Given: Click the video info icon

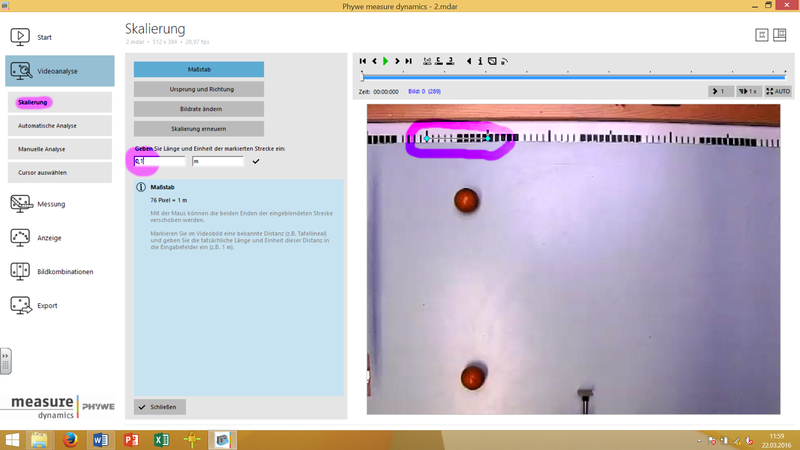Looking at the screenshot, I should click(x=480, y=61).
